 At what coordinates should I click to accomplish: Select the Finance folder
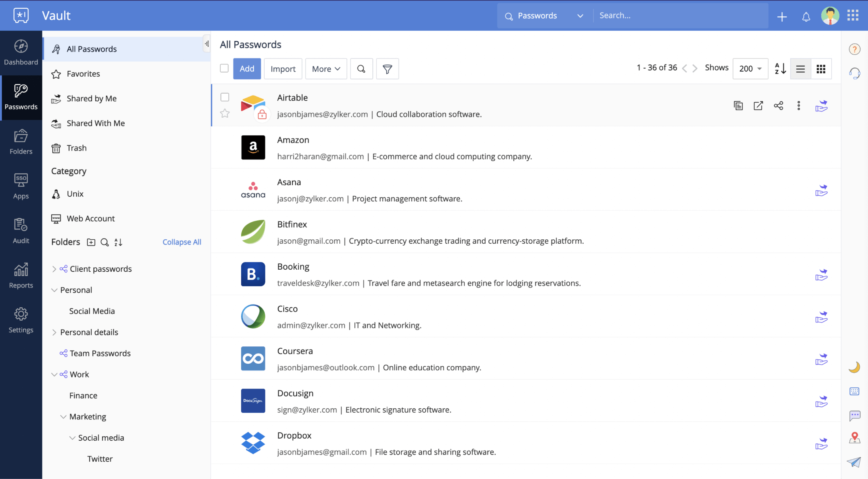click(x=83, y=395)
